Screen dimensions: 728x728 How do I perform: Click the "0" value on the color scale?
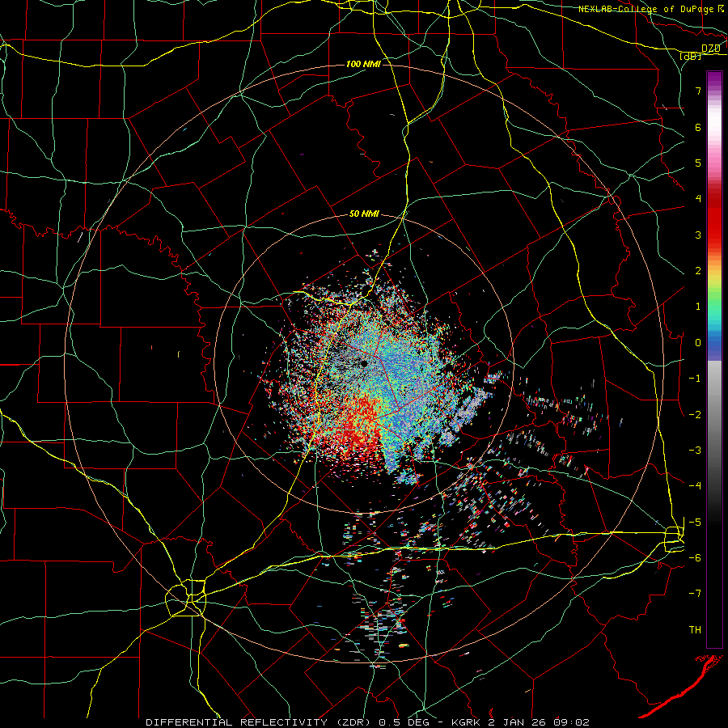pos(698,343)
